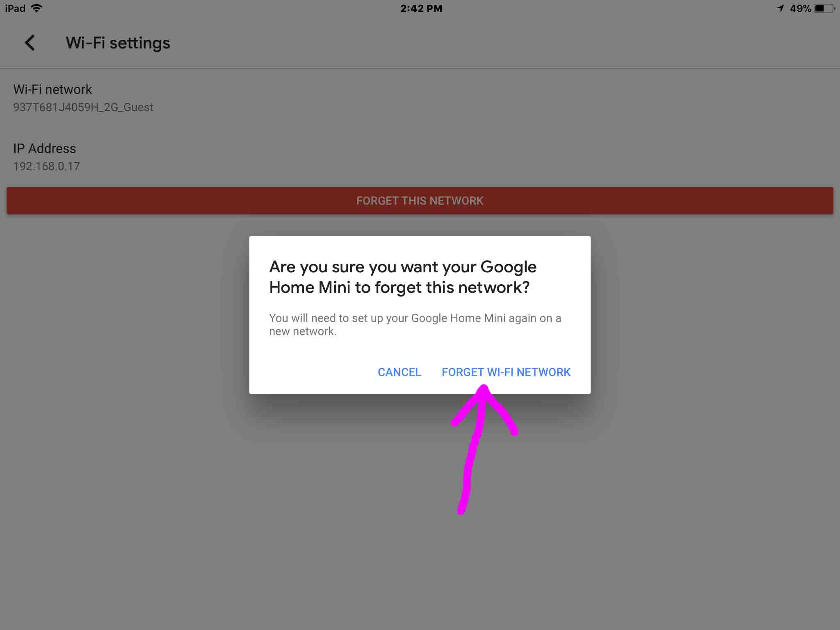This screenshot has width=840, height=630.
Task: Tap the IP Address section label
Action: tap(44, 148)
